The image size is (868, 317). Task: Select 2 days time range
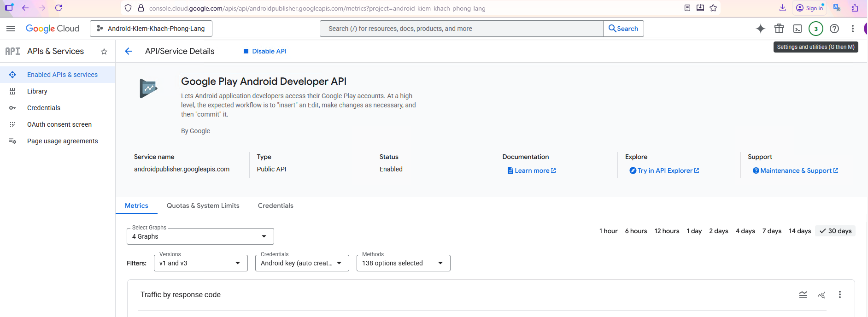[x=718, y=231]
